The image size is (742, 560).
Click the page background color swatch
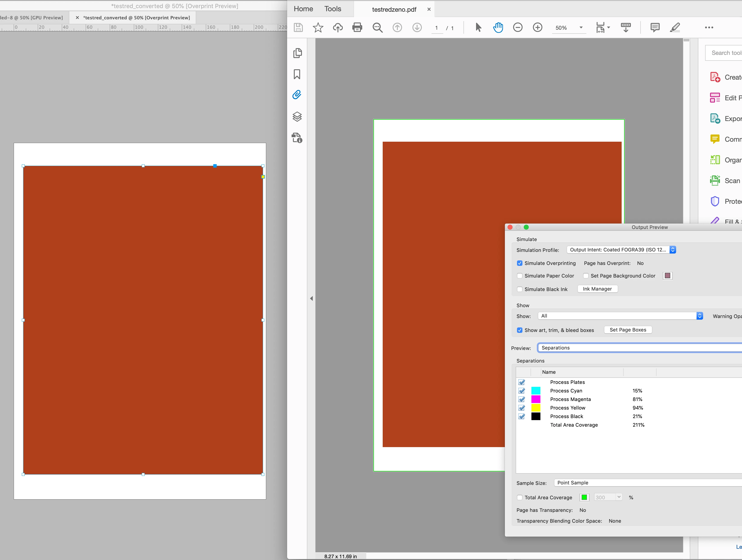pyautogui.click(x=667, y=276)
